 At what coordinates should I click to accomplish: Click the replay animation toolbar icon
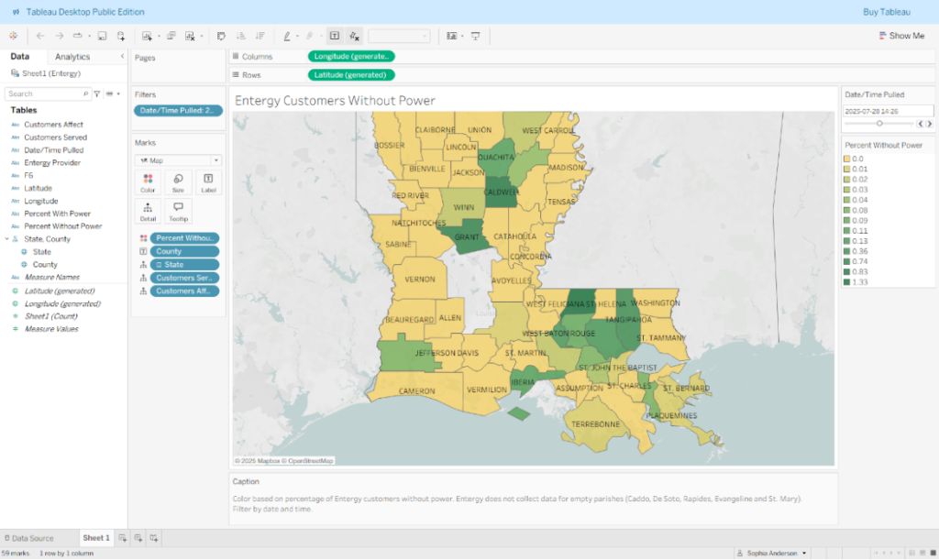point(78,36)
